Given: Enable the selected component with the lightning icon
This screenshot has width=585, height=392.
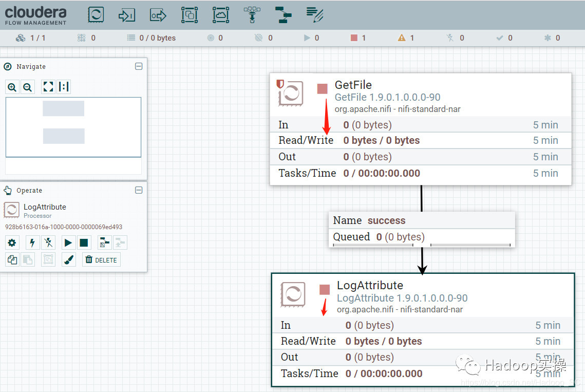Looking at the screenshot, I should pyautogui.click(x=32, y=242).
